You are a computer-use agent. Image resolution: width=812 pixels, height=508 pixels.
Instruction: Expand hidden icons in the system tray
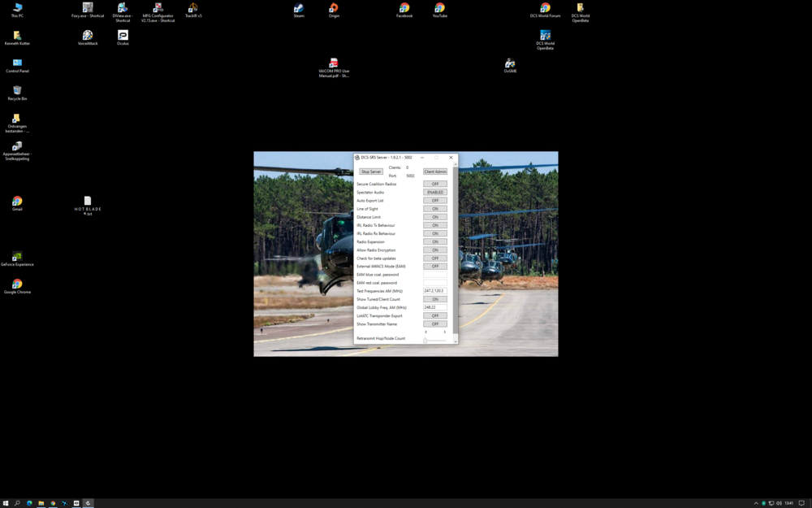[x=755, y=502]
